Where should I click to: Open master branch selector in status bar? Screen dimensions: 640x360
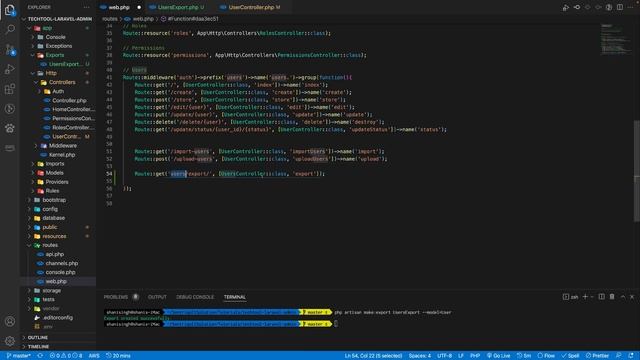[19, 356]
